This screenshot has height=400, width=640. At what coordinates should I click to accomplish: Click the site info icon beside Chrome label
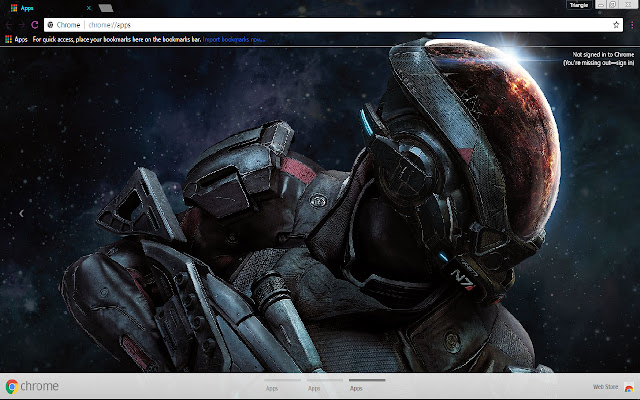pyautogui.click(x=50, y=25)
